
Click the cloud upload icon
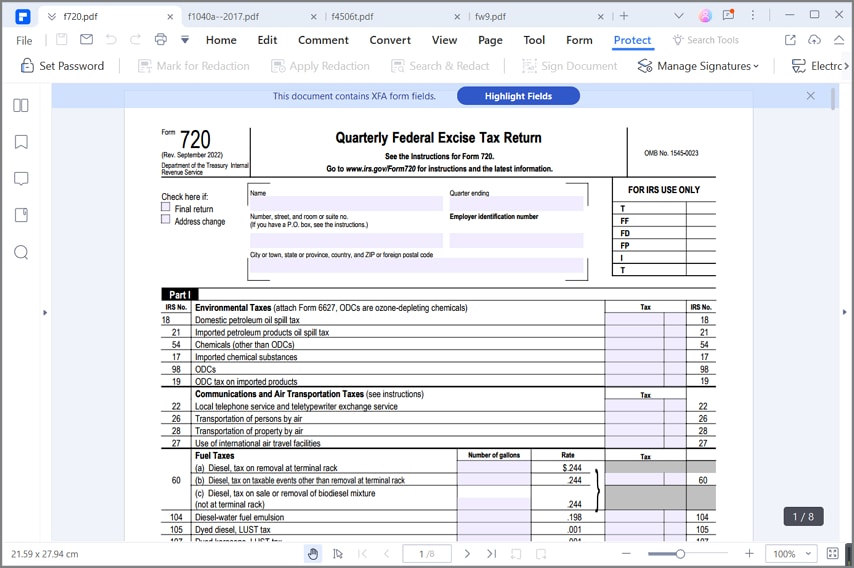[x=814, y=40]
